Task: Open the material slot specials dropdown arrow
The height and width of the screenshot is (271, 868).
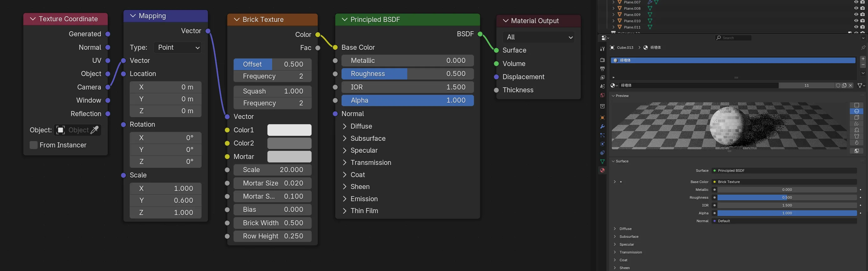Action: point(863,73)
